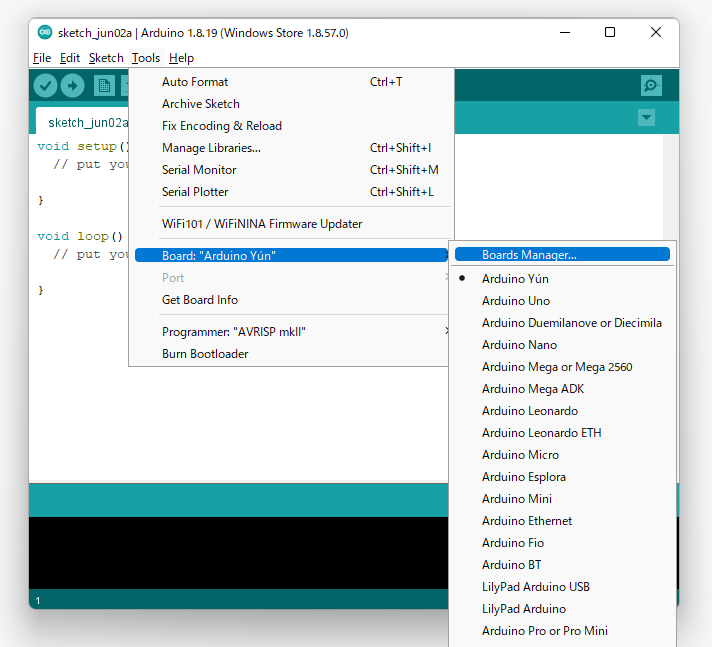
Task: Click the Upload arrow toolbar button
Action: (x=72, y=86)
